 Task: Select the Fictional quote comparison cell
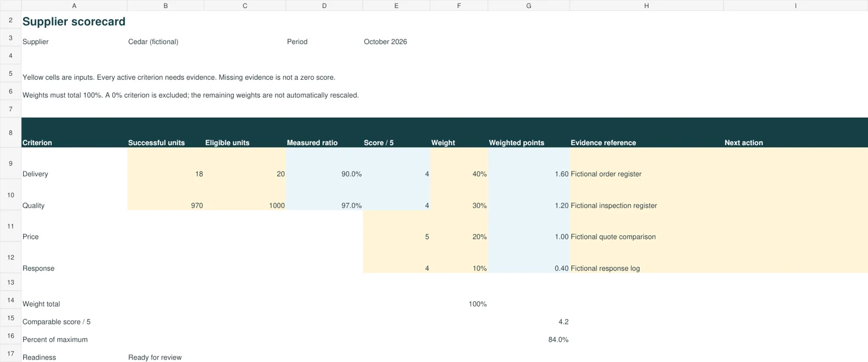646,226
